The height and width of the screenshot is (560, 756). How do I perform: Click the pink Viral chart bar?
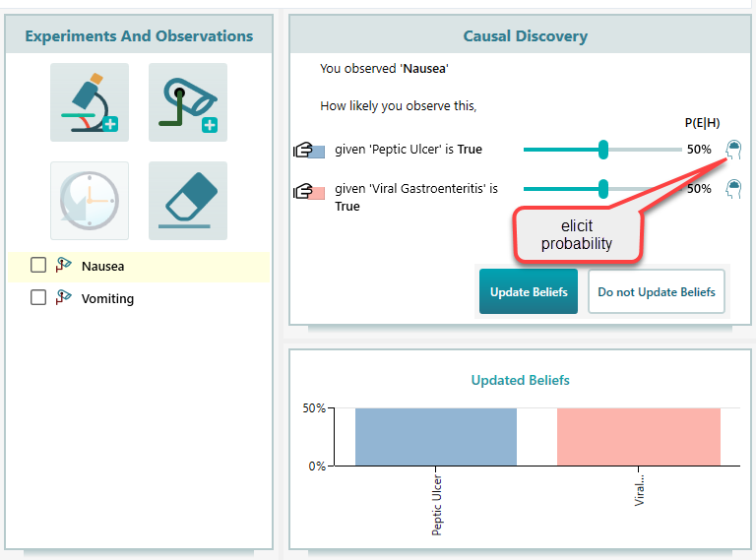click(x=638, y=437)
